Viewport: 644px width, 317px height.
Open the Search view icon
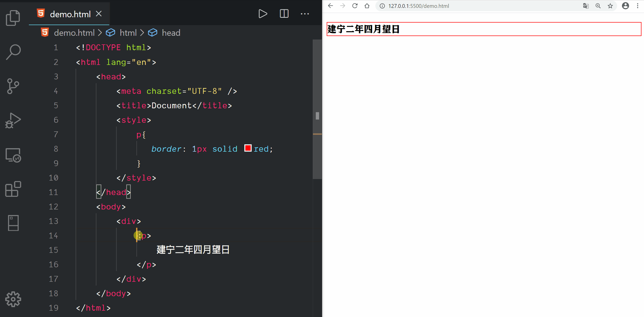pyautogui.click(x=13, y=52)
